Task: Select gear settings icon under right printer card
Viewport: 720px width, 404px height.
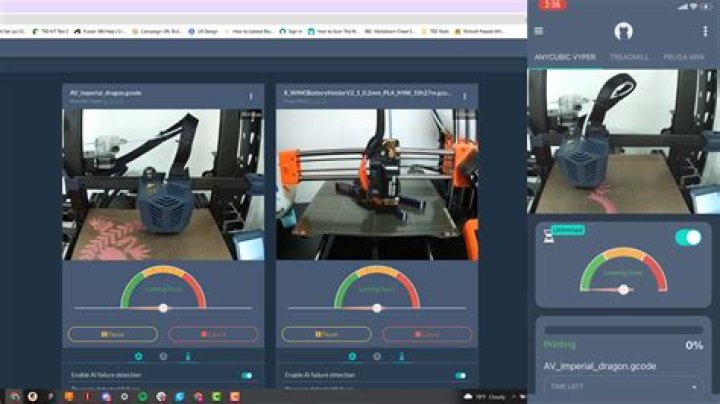Action: point(351,356)
